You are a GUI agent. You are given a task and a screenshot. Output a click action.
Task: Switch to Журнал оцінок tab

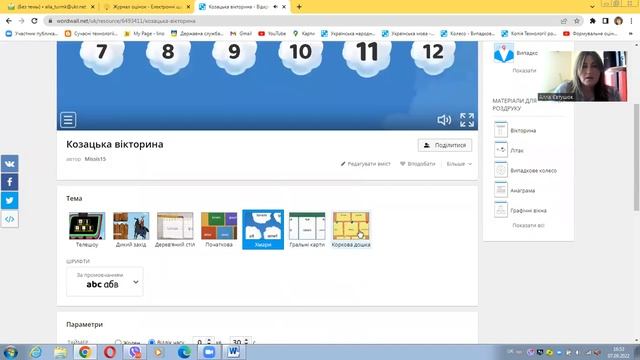coord(147,7)
